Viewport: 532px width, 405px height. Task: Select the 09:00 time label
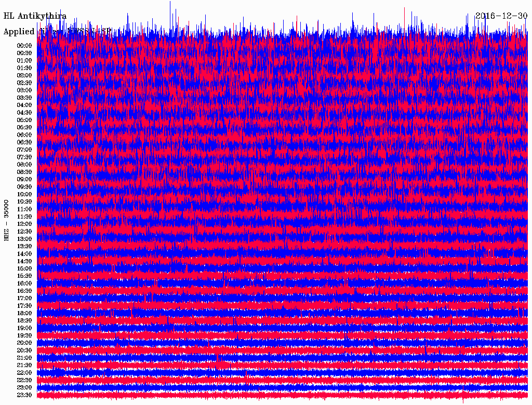click(24, 180)
